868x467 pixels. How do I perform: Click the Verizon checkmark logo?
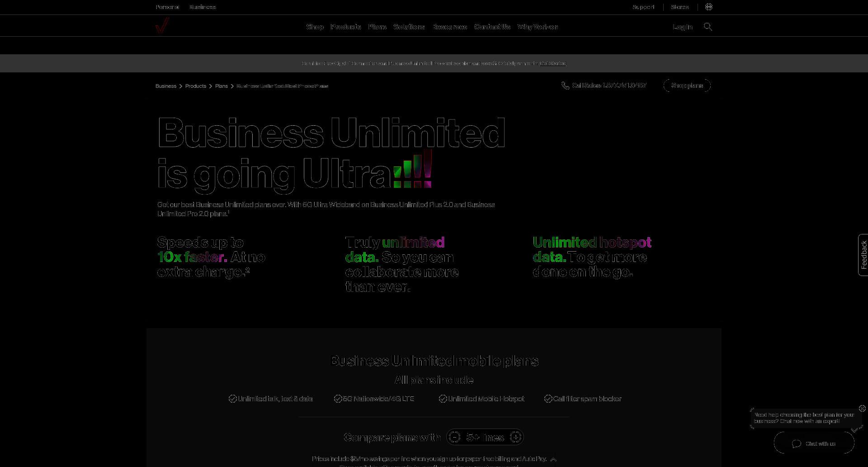coord(162,25)
